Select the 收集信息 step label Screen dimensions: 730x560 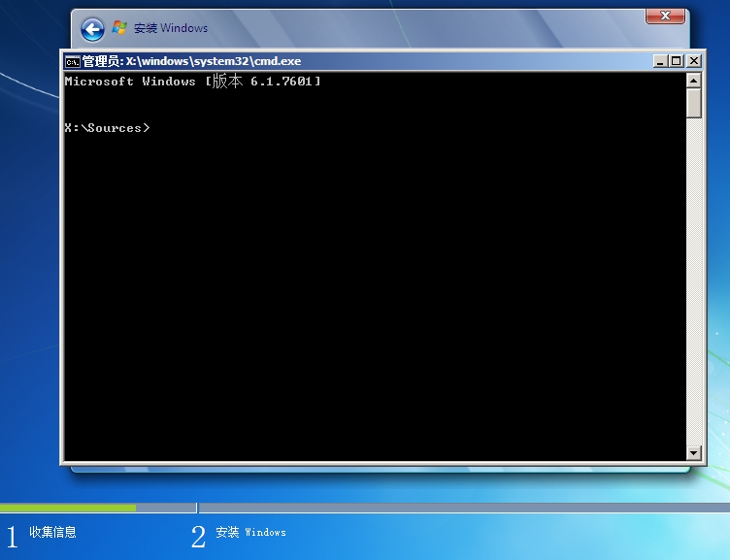pos(52,532)
